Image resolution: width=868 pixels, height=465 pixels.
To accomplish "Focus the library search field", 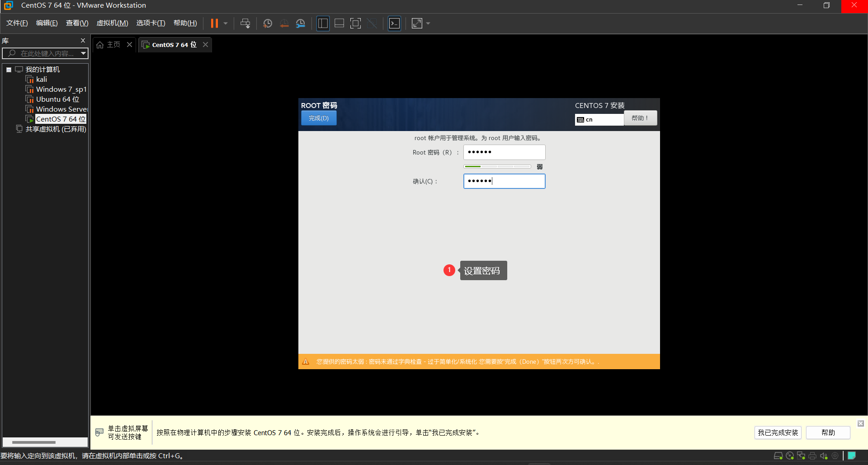I will click(45, 53).
